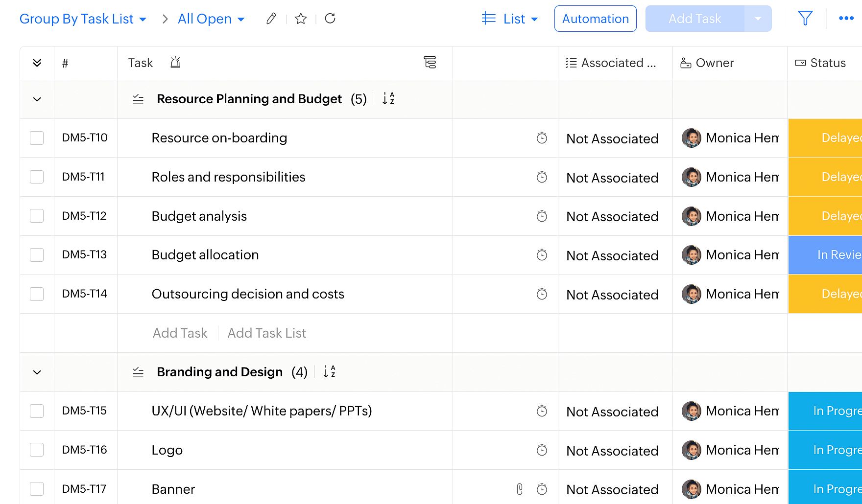This screenshot has width=862, height=504.
Task: Select checkbox for task DM5-T10
Action: (37, 138)
